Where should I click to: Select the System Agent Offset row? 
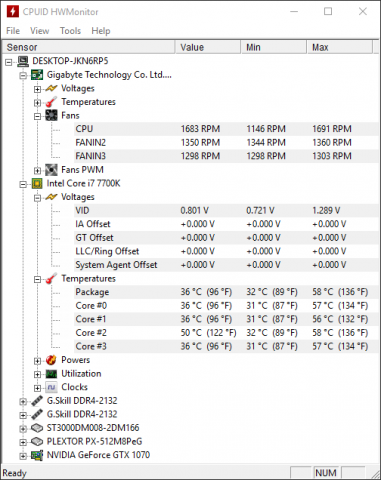[x=226, y=265]
